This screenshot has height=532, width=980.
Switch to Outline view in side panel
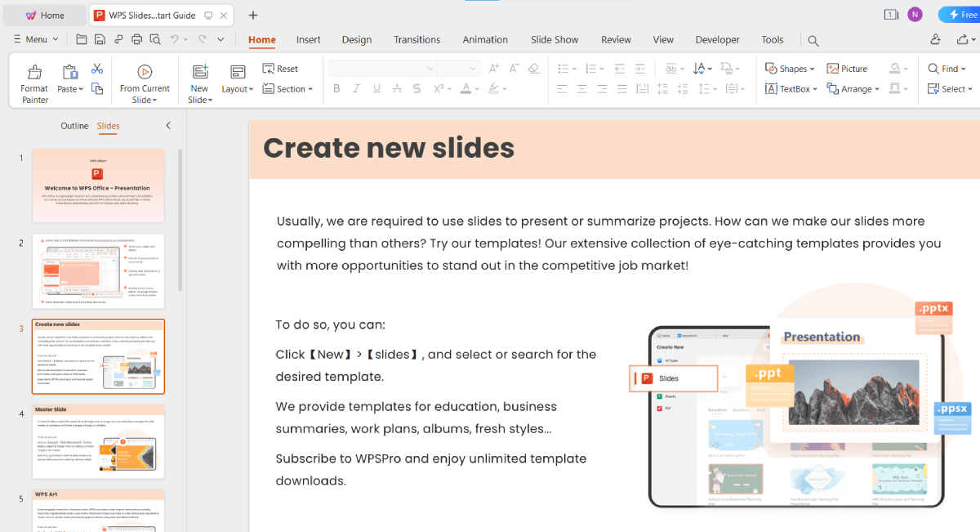pos(74,126)
